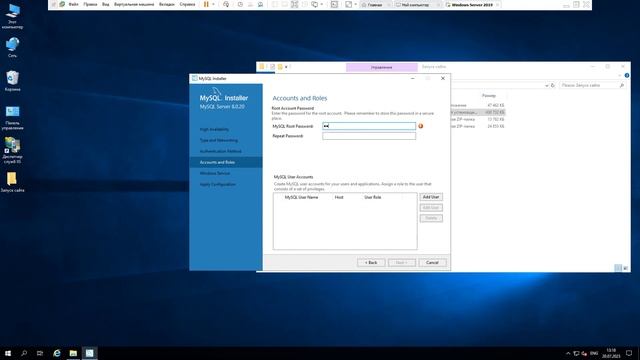Click the Host column header
The height and width of the screenshot is (360, 640).
pyautogui.click(x=339, y=198)
